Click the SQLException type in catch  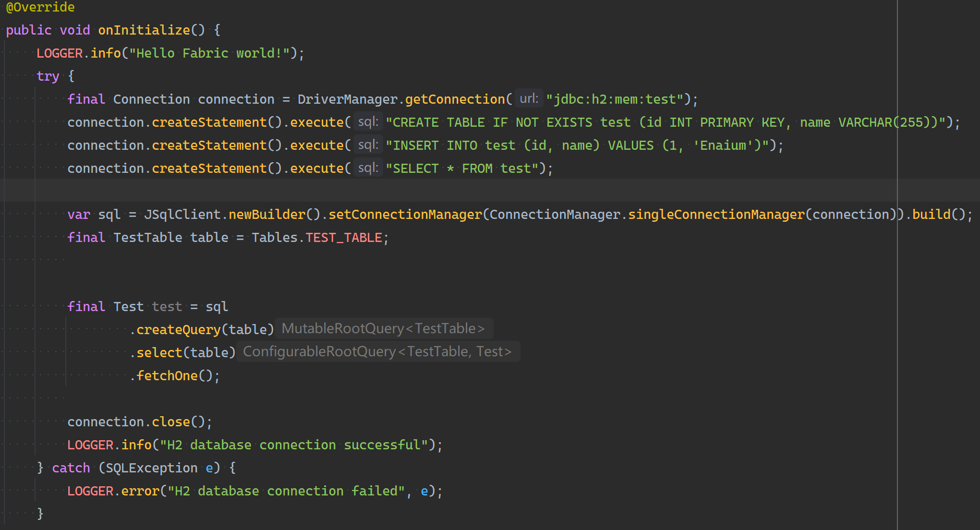tap(151, 468)
